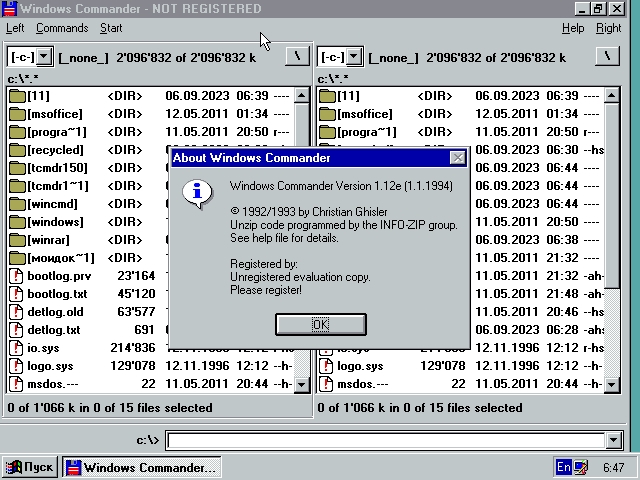Image resolution: width=640 pixels, height=480 pixels.
Task: Open the Commands menu
Action: point(62,28)
